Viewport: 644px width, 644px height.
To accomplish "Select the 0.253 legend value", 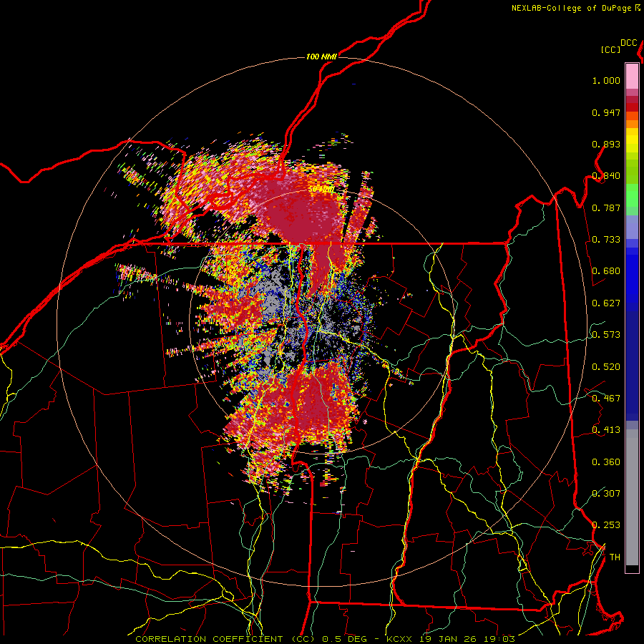I will 606,525.
